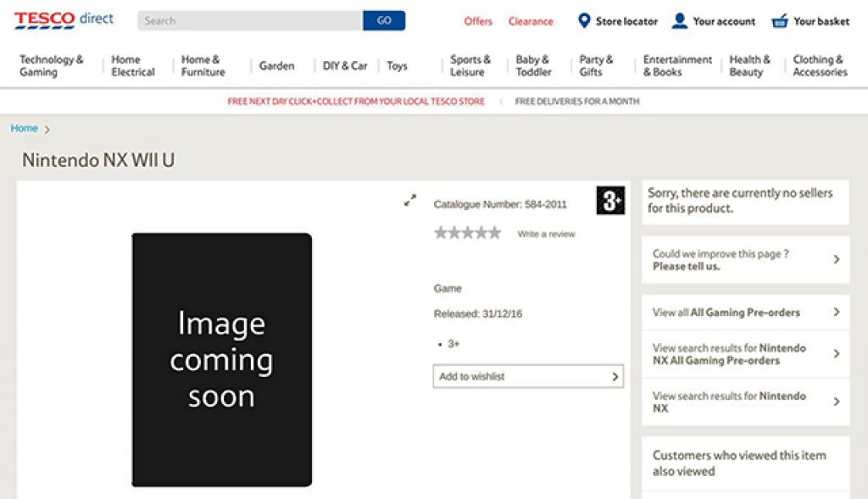Click Catalogue Number 584-2011 text
This screenshot has height=499, width=868.
[x=500, y=204]
